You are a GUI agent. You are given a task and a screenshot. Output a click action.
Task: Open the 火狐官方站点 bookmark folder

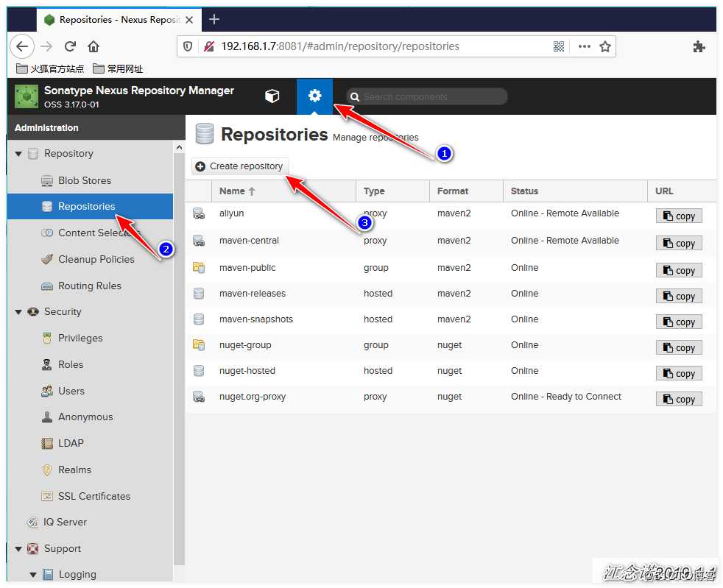(x=50, y=68)
